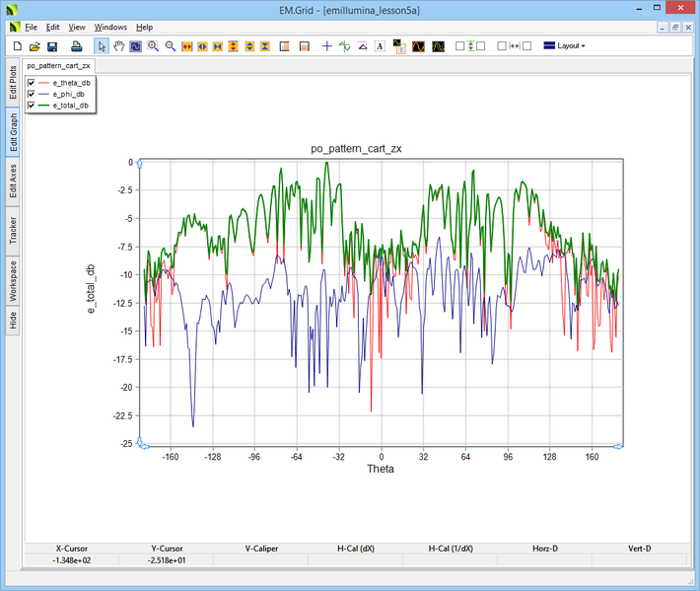Open the Edit Axes side panel

(x=13, y=181)
